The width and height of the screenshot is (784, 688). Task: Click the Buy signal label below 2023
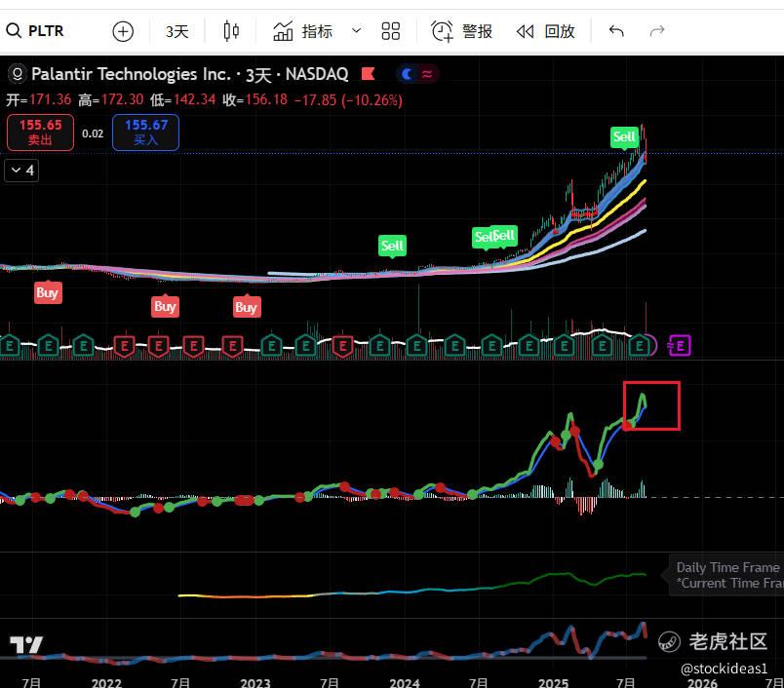[247, 307]
